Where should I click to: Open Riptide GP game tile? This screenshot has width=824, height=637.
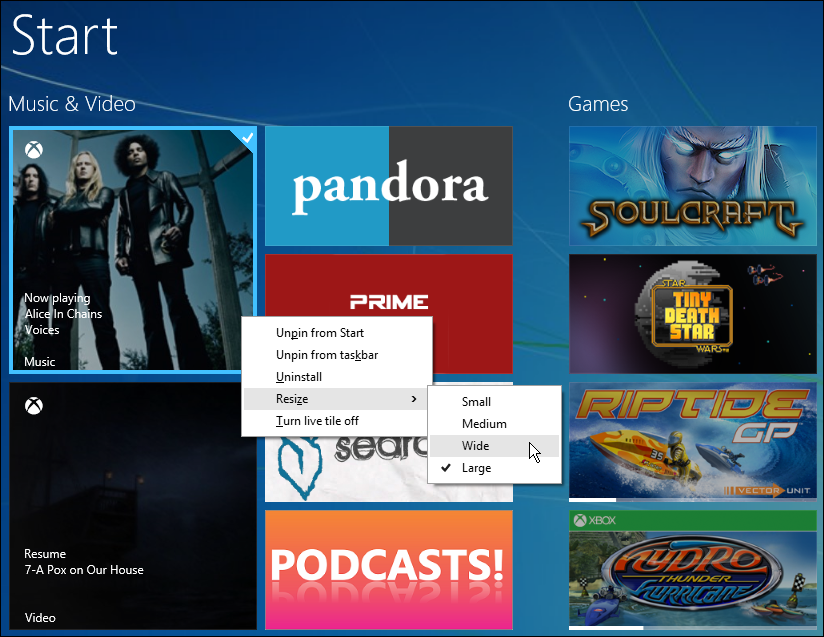[693, 441]
